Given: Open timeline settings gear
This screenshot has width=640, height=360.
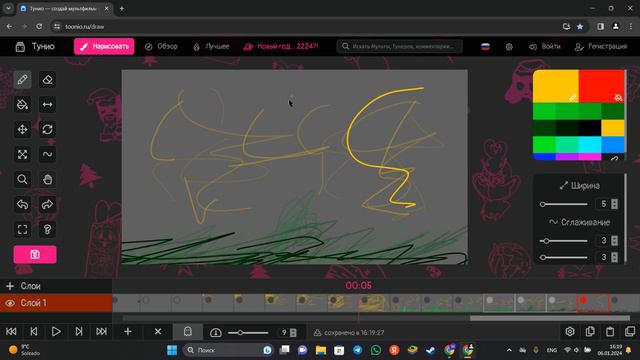Looking at the screenshot, I should tap(570, 331).
